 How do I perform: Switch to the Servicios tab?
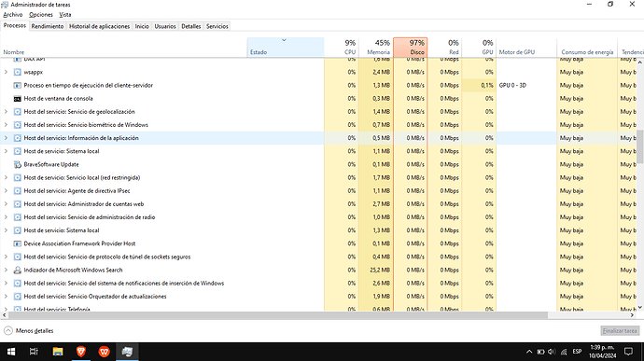(217, 26)
